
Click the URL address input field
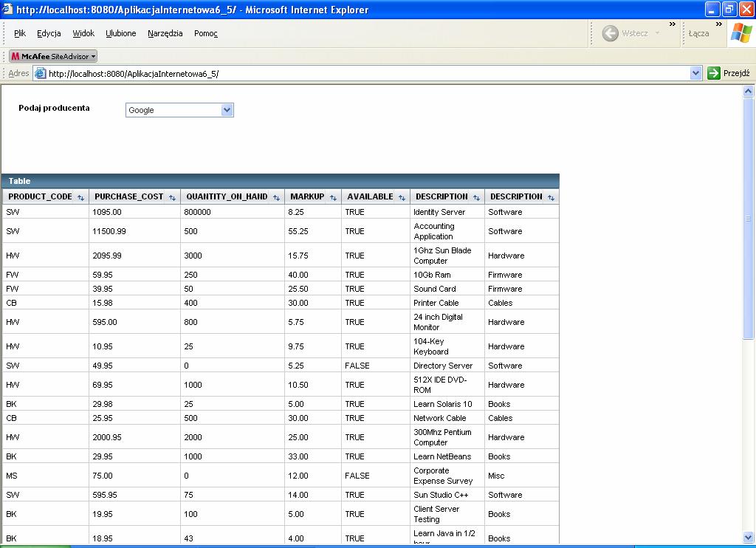pos(368,74)
